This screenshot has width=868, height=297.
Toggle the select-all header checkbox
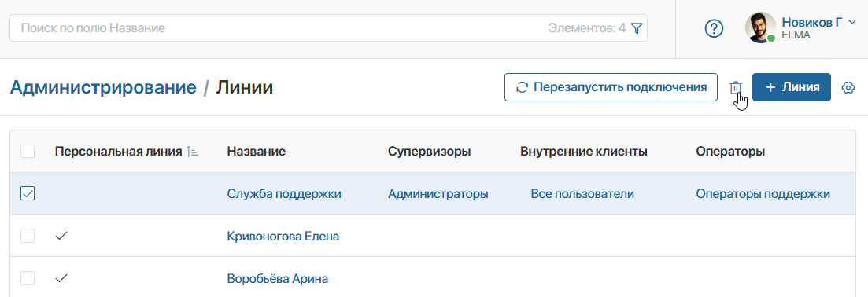28,151
